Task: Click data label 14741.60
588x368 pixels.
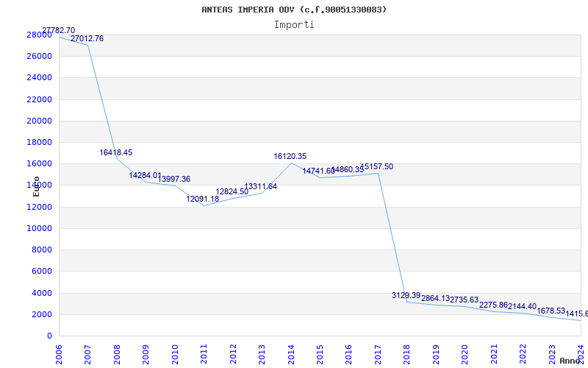Action: pos(319,171)
